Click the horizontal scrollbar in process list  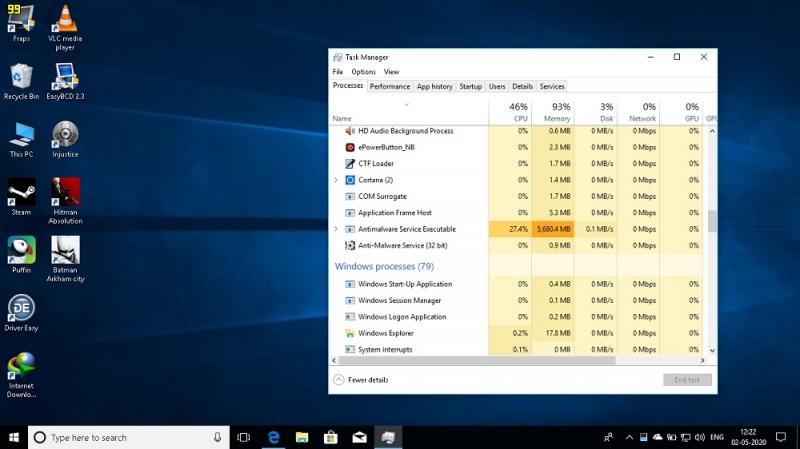pyautogui.click(x=477, y=360)
